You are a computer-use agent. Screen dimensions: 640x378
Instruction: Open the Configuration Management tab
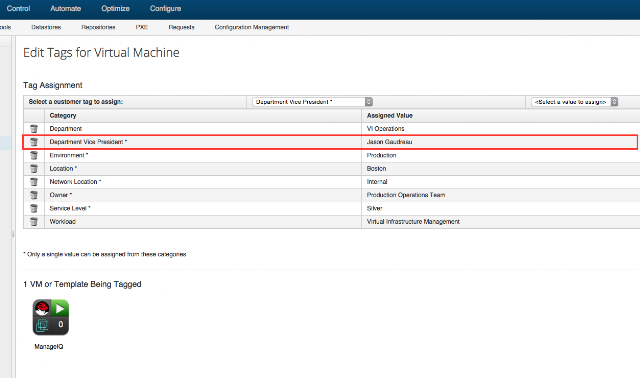point(252,27)
